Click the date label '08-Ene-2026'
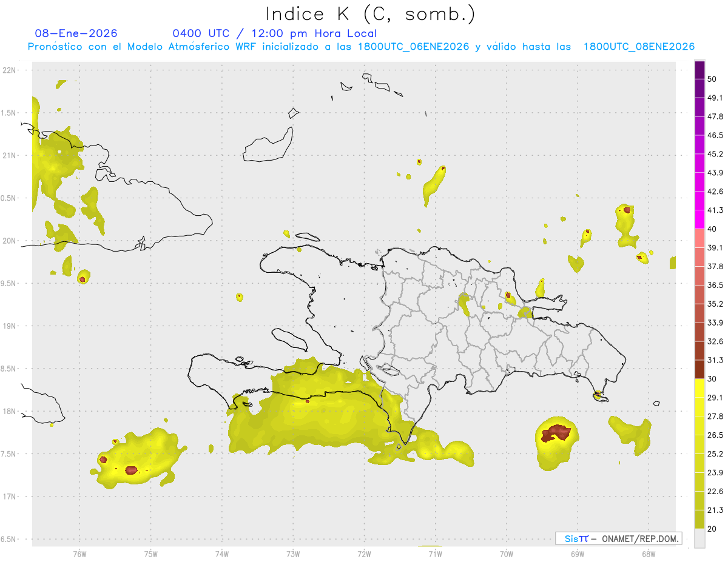The image size is (728, 562). [x=76, y=33]
